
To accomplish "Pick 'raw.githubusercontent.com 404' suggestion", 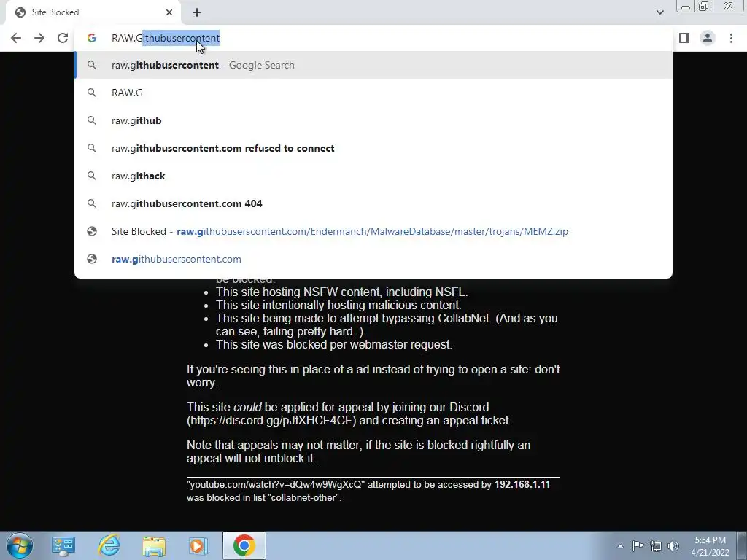I will 373,203.
